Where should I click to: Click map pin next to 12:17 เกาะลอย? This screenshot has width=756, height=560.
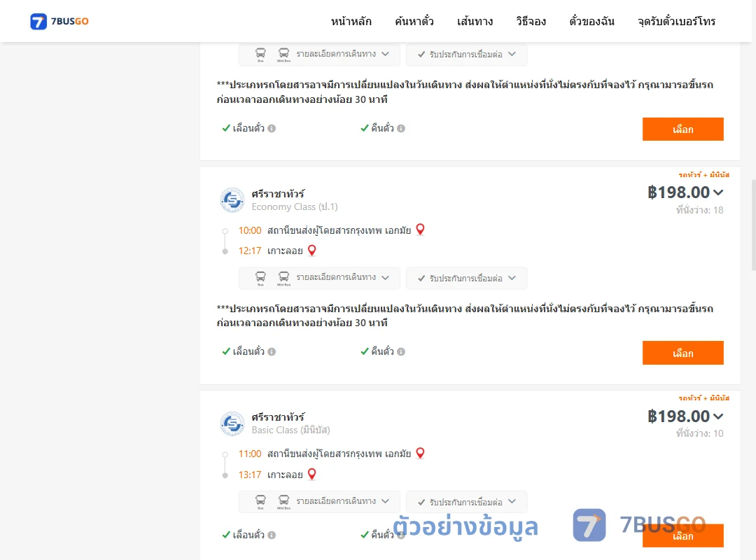click(x=312, y=251)
